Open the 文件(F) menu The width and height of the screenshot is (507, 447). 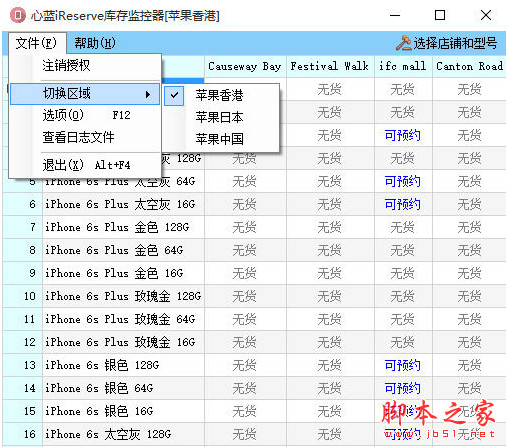tap(37, 43)
